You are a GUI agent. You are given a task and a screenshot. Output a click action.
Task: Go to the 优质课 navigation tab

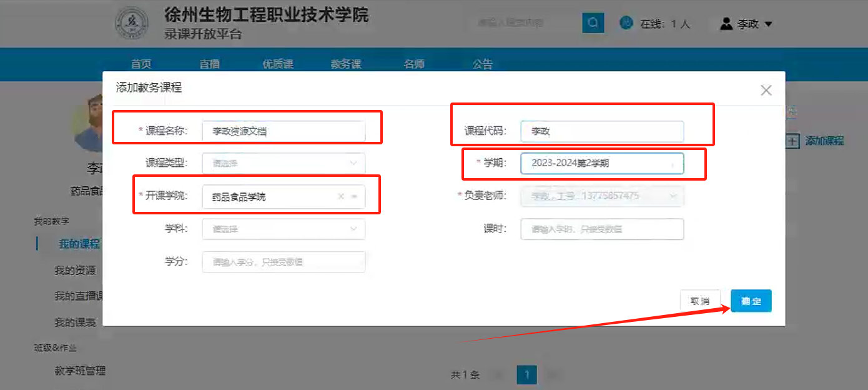click(278, 64)
